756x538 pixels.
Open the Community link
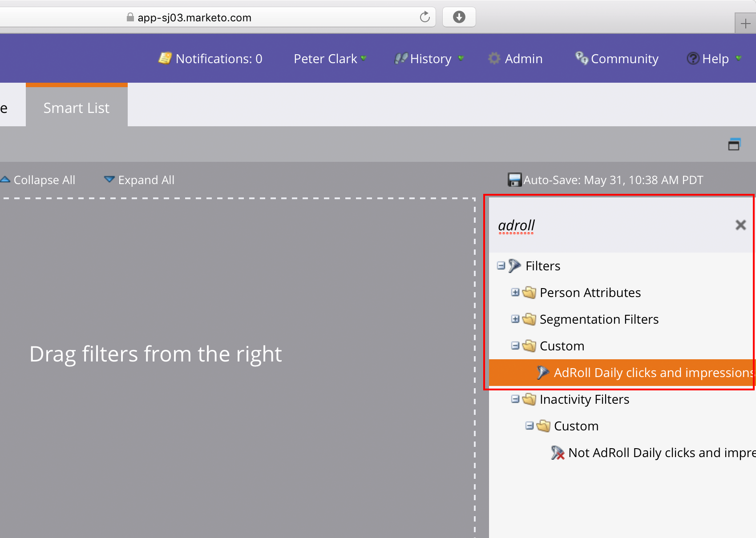point(624,59)
